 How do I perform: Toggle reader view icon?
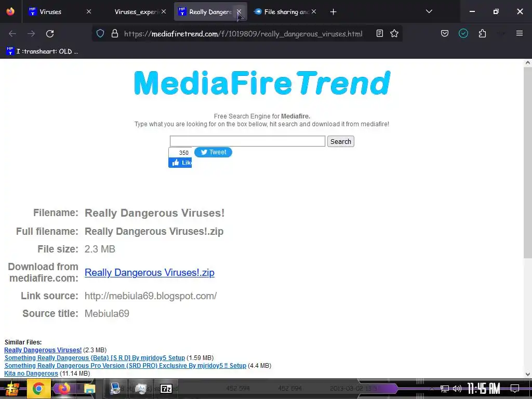tap(380, 33)
